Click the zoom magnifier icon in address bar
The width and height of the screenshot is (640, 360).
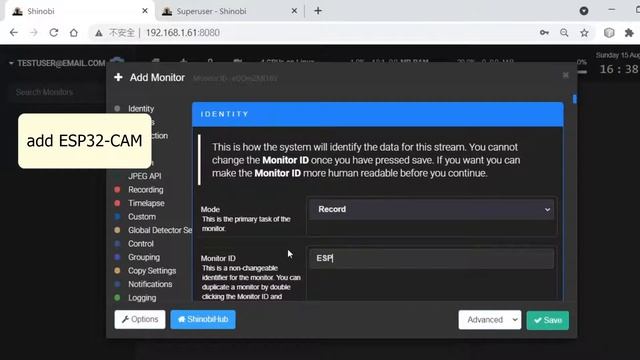click(564, 33)
